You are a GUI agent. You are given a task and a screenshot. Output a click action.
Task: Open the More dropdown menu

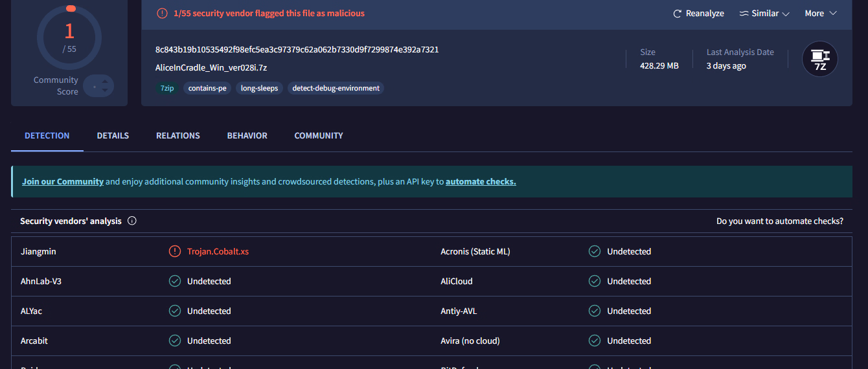821,14
